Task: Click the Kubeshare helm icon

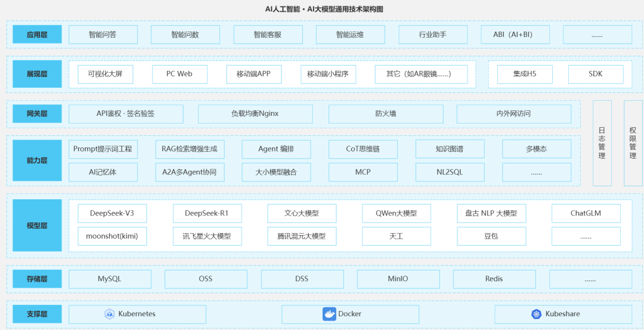Action: pos(537,314)
